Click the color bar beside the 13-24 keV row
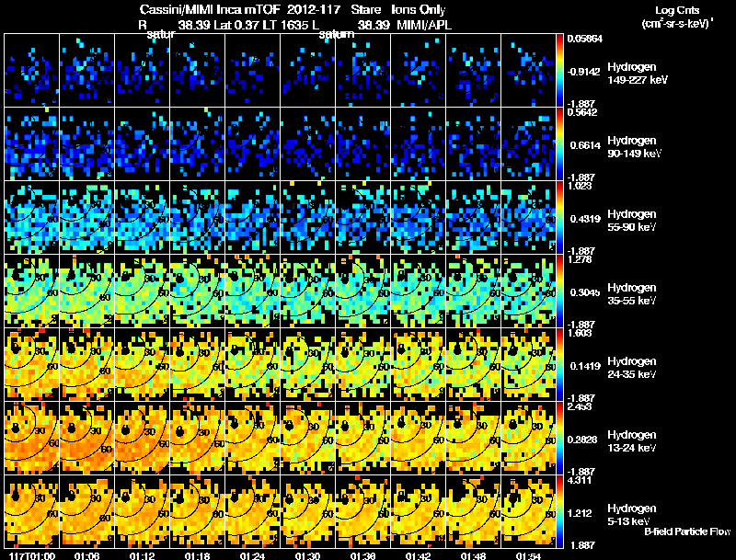Viewport: 736px width, 560px height. coord(559,439)
